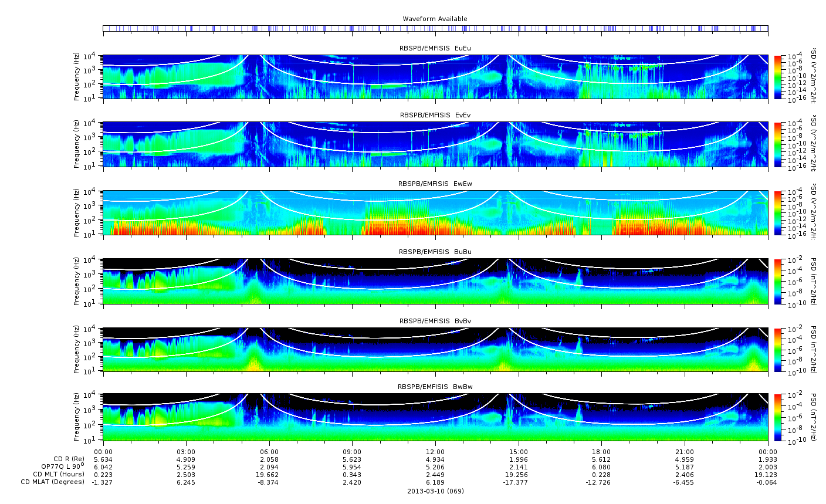Select the RBSPB/EMFISIS EuEu panel title

tap(435, 48)
